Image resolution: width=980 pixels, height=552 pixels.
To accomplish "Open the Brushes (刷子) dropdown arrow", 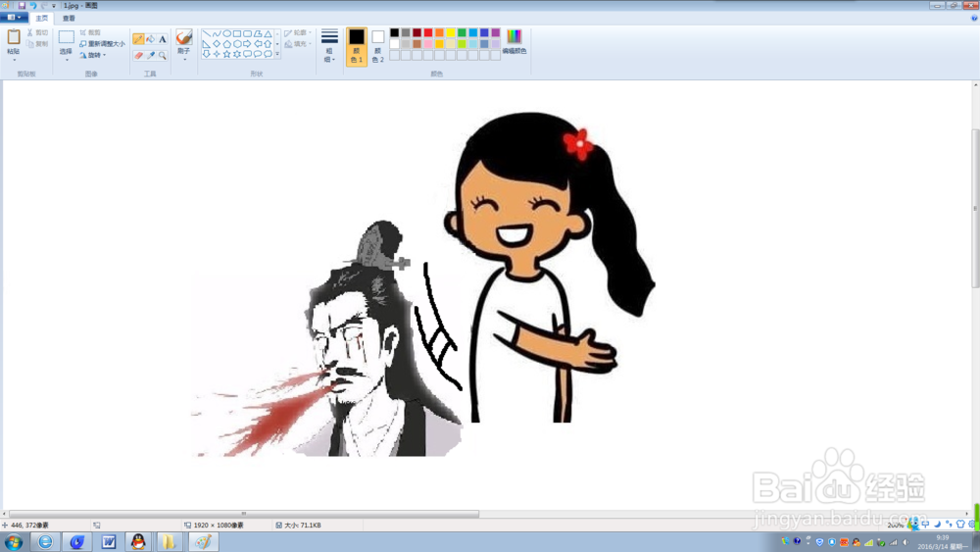I will click(184, 60).
